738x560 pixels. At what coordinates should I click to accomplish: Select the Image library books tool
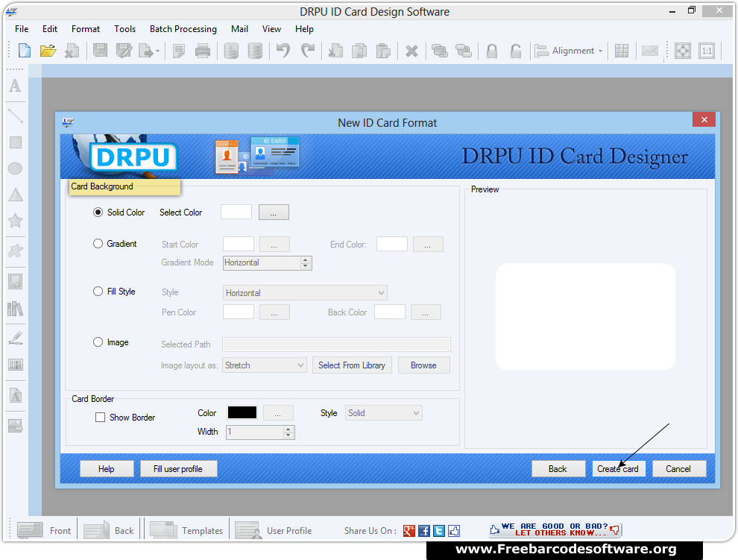pyautogui.click(x=15, y=309)
